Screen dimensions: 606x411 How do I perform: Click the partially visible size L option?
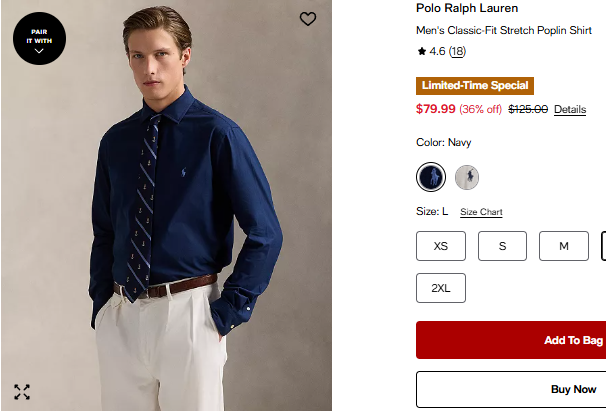(603, 246)
